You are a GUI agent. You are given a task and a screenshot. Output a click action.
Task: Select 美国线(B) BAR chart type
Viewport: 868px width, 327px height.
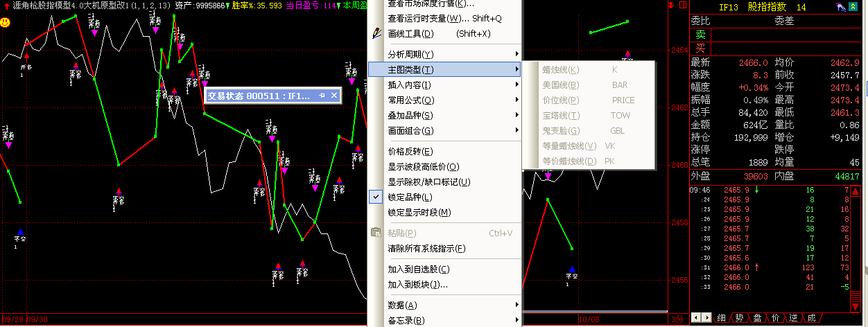[589, 85]
